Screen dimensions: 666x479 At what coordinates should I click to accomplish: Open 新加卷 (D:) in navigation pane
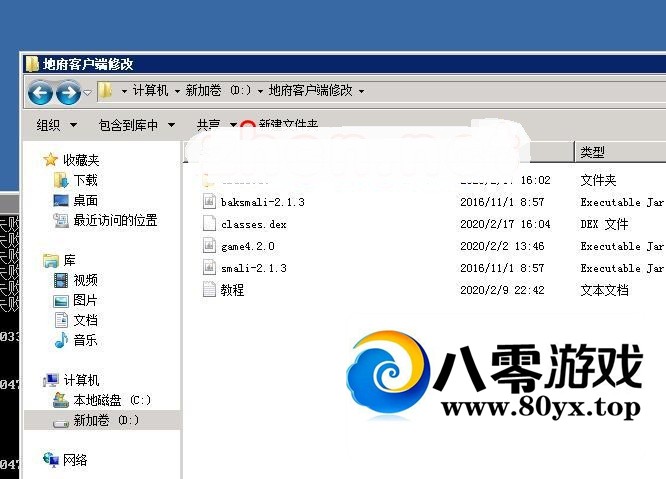(x=106, y=420)
